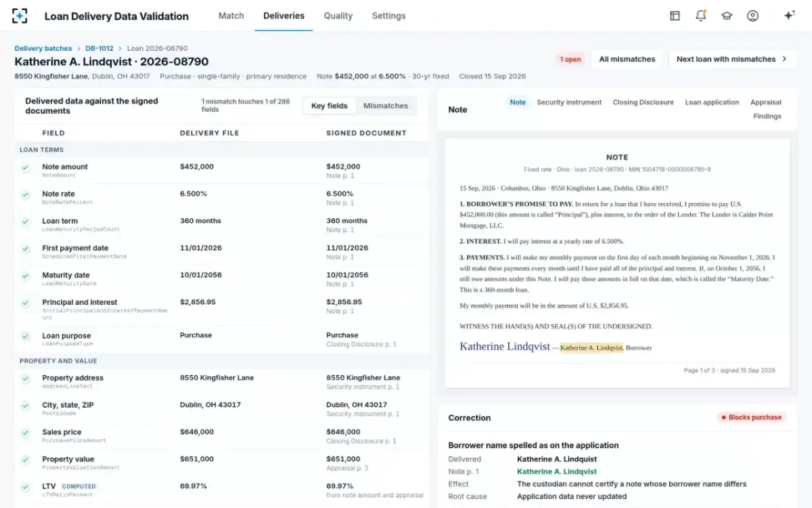The width and height of the screenshot is (812, 508).
Task: Click the DELIVERY FILE column header
Action: tap(209, 133)
